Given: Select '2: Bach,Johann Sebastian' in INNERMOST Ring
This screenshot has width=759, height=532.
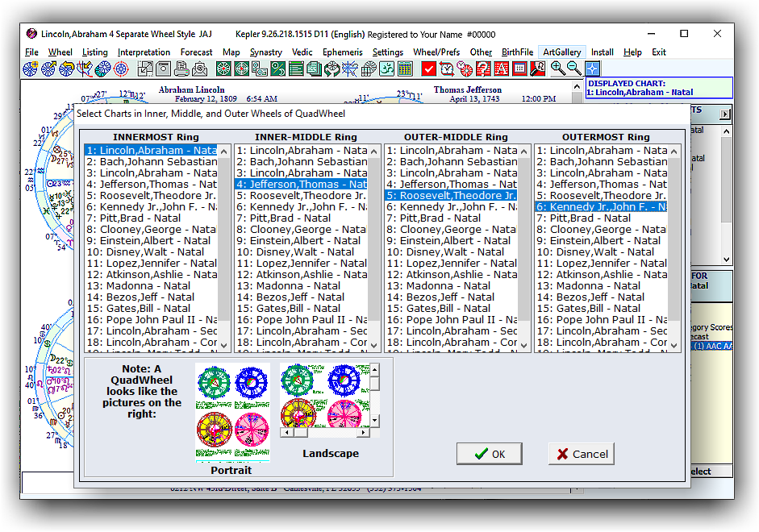Looking at the screenshot, I should (x=152, y=161).
